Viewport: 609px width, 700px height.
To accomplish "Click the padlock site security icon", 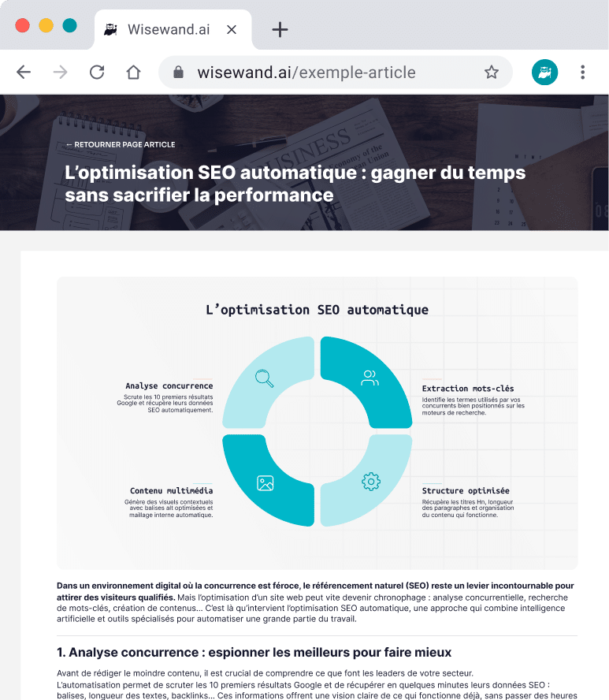I will click(179, 73).
